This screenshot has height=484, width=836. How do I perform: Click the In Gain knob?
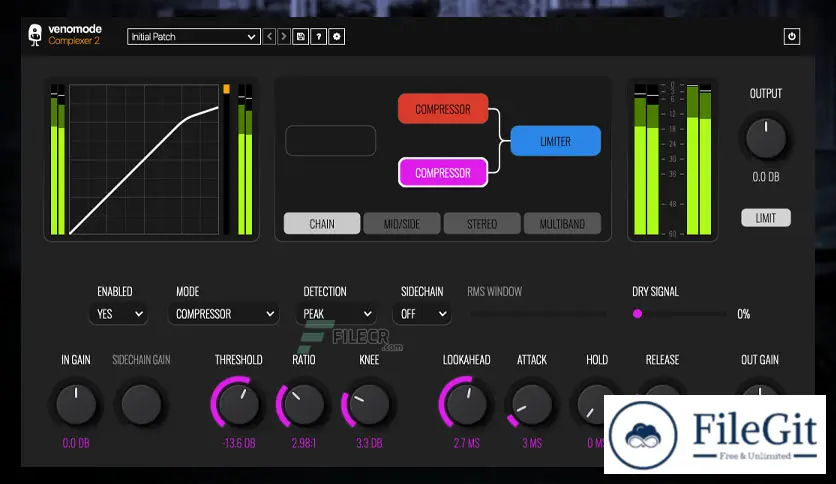pyautogui.click(x=76, y=405)
